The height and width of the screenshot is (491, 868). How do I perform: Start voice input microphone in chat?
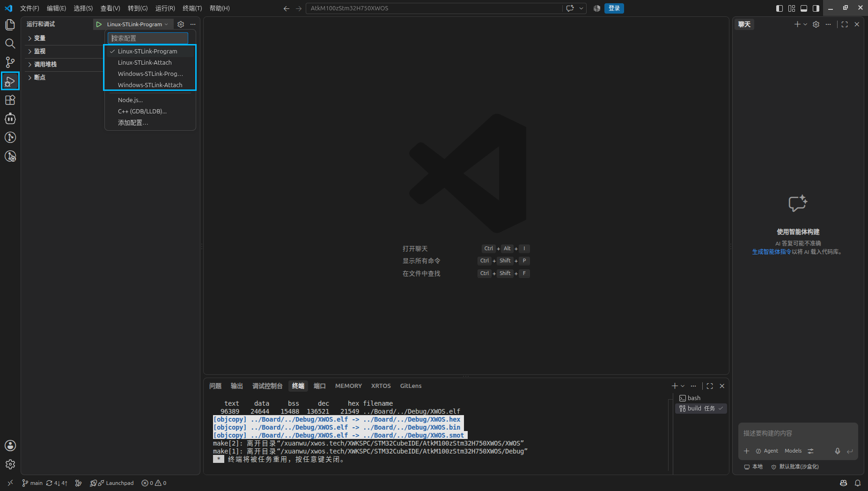(x=838, y=451)
